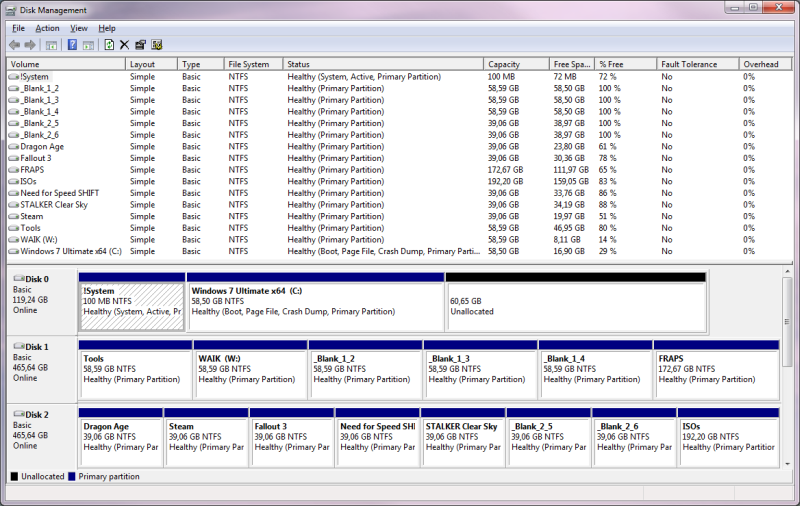Screen dimensions: 800x506
Task: Select the Fallout 3 volume row
Action: point(36,158)
